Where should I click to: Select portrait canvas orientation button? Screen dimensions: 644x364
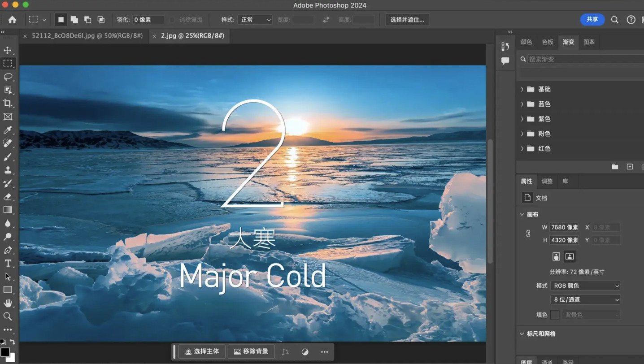(x=556, y=256)
